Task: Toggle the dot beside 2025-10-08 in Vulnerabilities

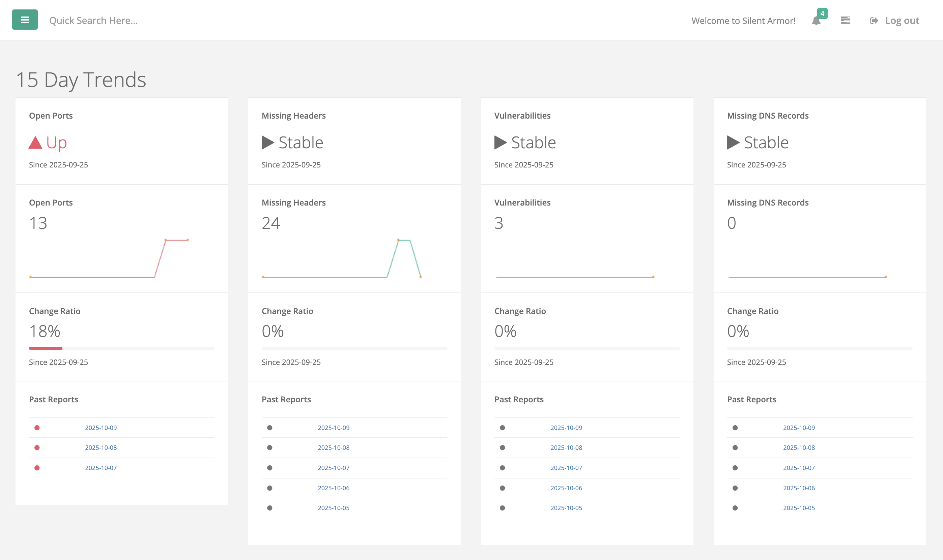Action: [502, 447]
